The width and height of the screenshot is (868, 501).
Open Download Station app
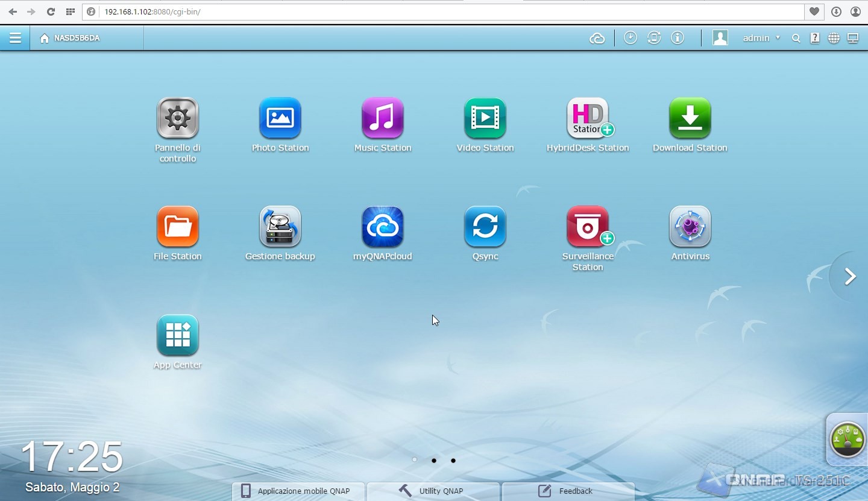point(690,119)
